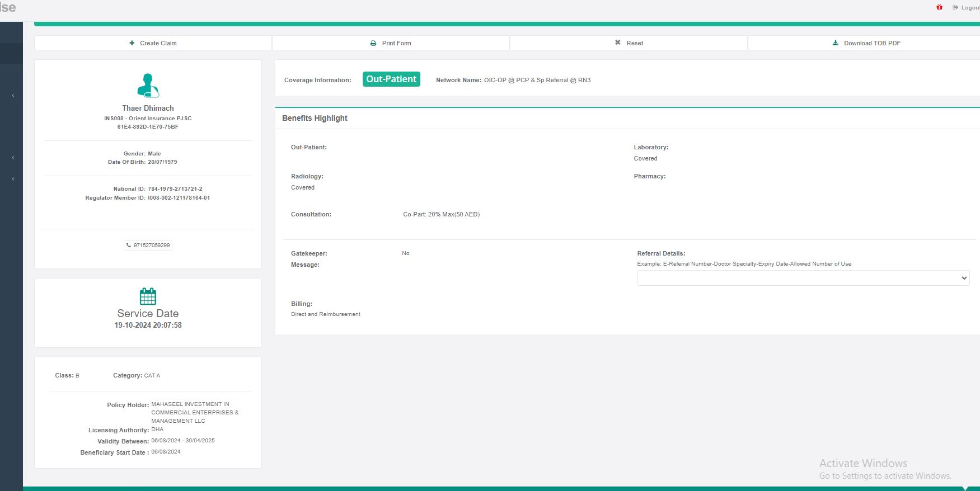Select the highlighted dark sidebar menu item
The image size is (980, 491).
click(11, 54)
